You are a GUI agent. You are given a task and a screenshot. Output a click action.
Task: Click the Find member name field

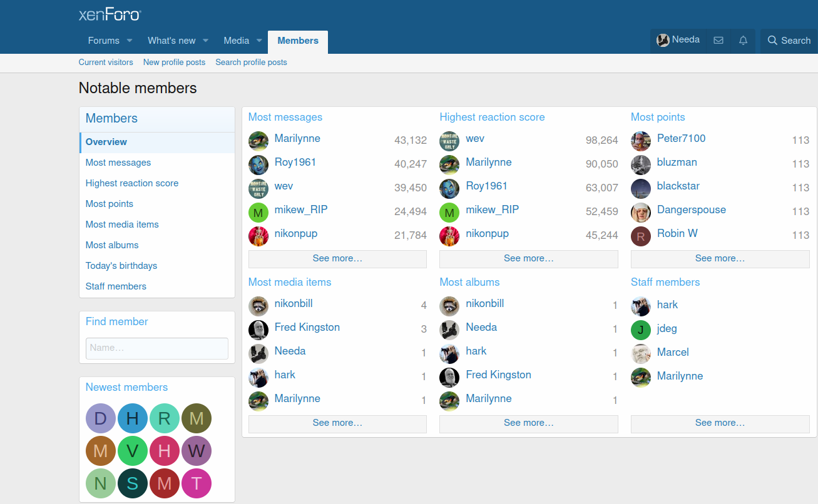157,348
